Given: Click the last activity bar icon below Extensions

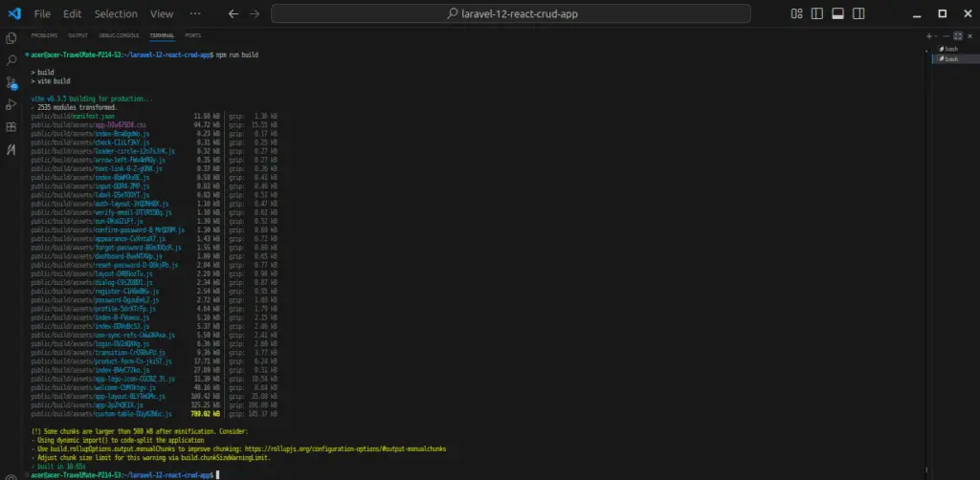Looking at the screenshot, I should 11,149.
